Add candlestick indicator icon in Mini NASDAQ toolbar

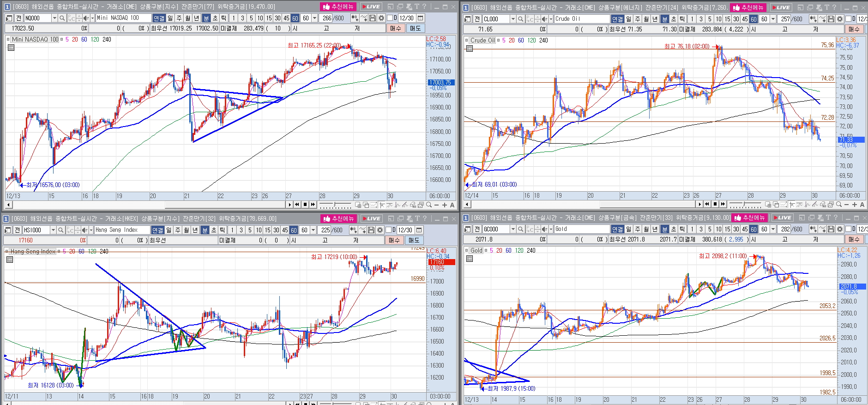pyautogui.click(x=355, y=18)
